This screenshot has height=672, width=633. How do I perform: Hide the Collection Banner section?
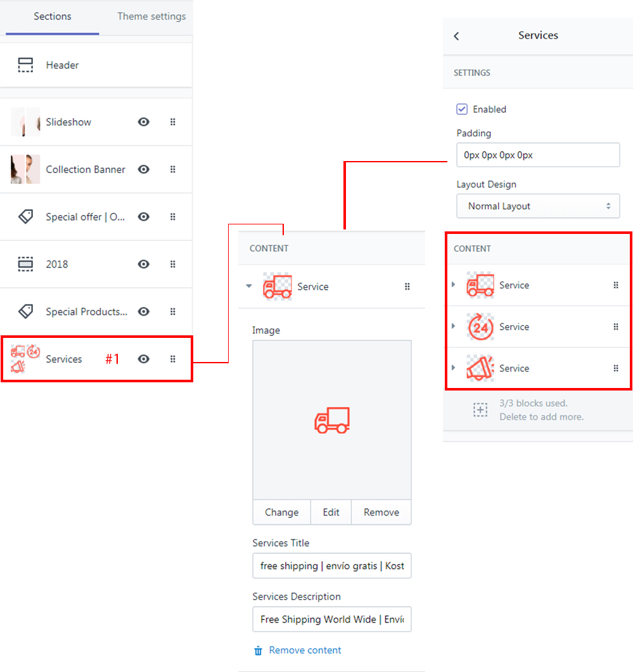pos(144,169)
